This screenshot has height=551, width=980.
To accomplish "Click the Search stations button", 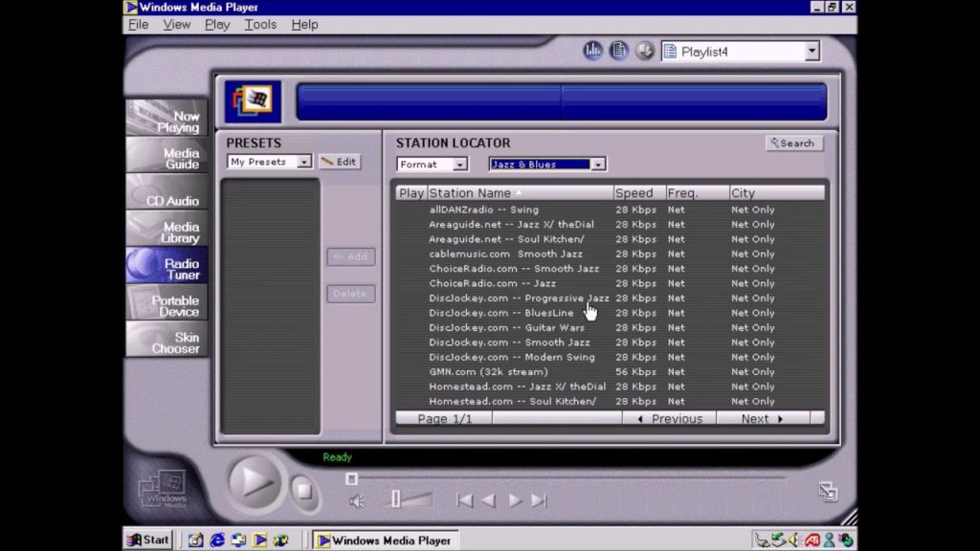I will [x=793, y=143].
